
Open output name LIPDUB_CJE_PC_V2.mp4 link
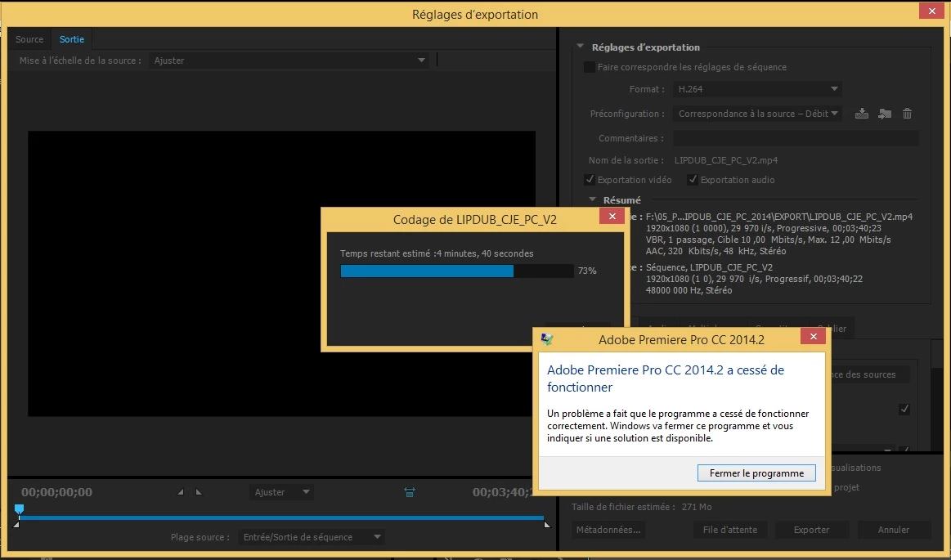tap(726, 160)
